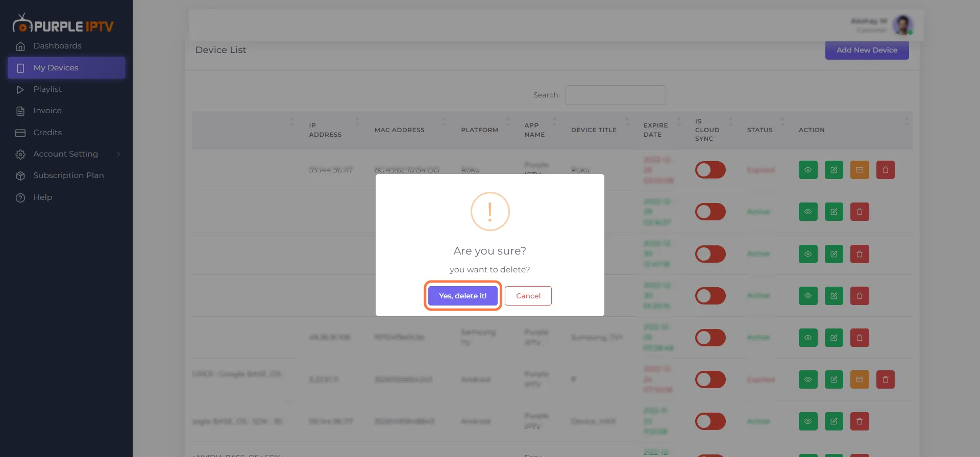View the Roku device with eye icon
The image size is (980, 457).
[x=808, y=170]
